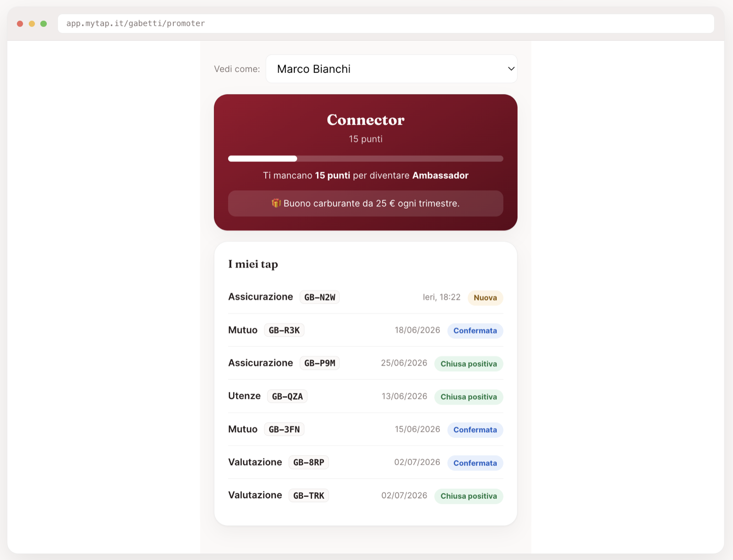Click the Utenze row label
Viewport: 733px width, 560px height.
[x=244, y=396]
